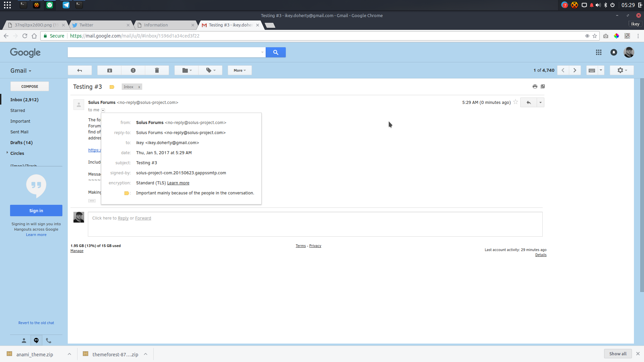Viewport: 644px width, 362px height.
Task: Bookmark this page with star icon
Action: (595, 36)
